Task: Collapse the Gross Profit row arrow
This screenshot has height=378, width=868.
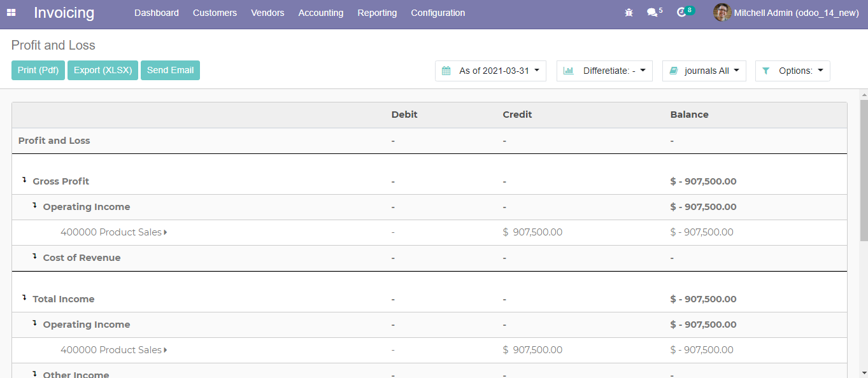Action: 24,181
